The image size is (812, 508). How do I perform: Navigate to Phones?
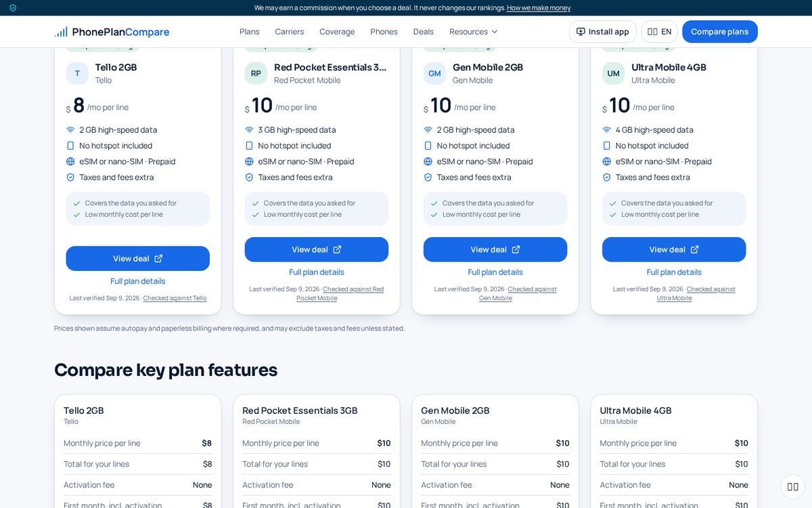(384, 32)
